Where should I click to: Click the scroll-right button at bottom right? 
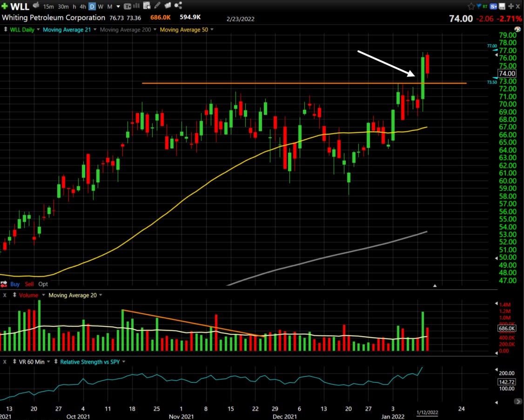coord(518,401)
